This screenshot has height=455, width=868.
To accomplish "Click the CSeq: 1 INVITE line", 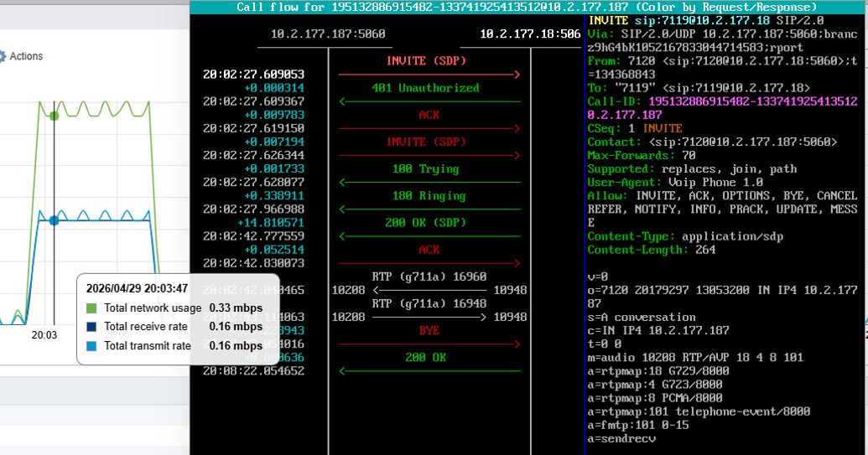I will (635, 128).
